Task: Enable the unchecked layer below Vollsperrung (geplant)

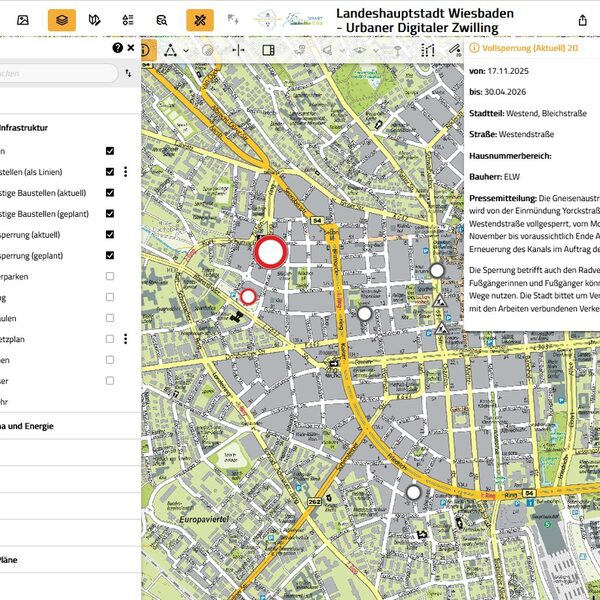Action: click(110, 276)
